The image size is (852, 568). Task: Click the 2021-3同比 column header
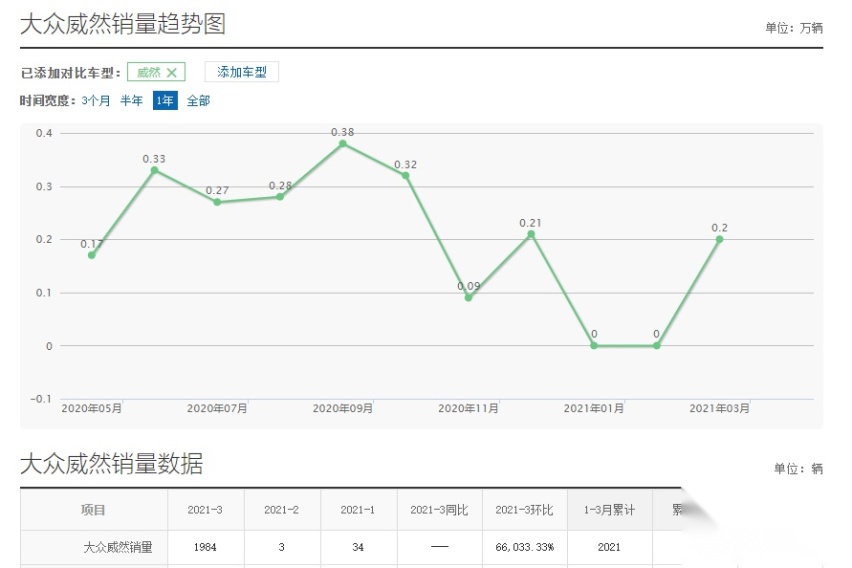coord(439,510)
